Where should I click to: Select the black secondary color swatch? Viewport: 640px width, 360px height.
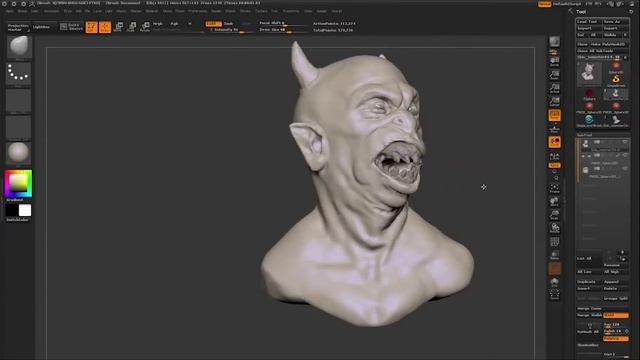tap(11, 211)
